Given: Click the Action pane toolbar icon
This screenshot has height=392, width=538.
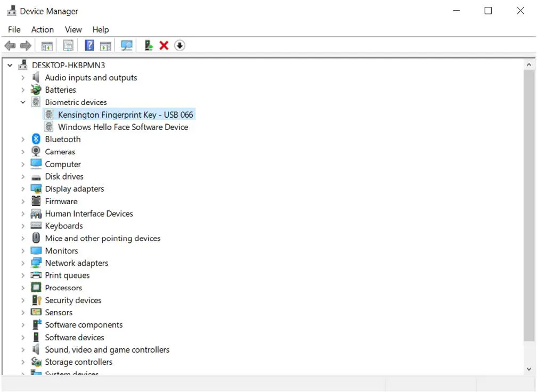Looking at the screenshot, I should click(x=105, y=45).
